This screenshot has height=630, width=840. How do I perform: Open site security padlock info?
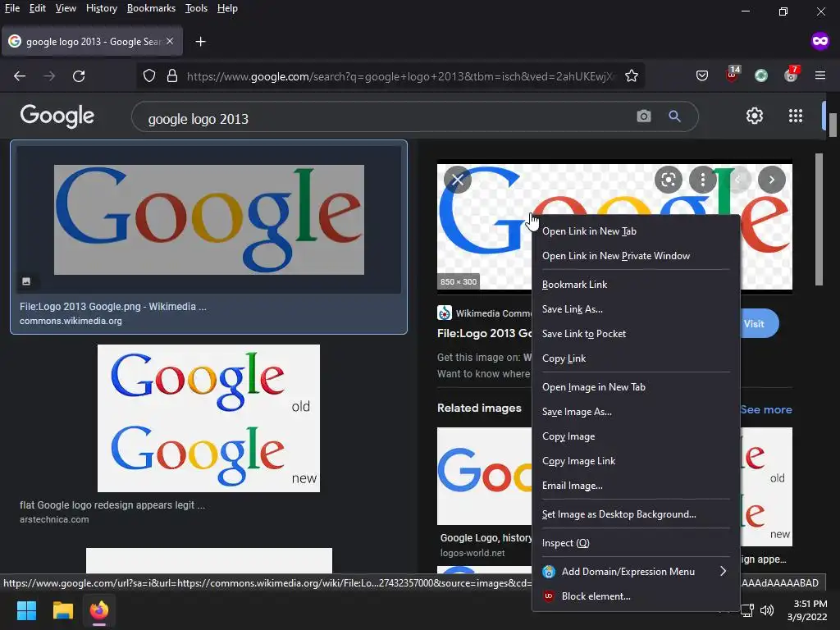pyautogui.click(x=172, y=76)
